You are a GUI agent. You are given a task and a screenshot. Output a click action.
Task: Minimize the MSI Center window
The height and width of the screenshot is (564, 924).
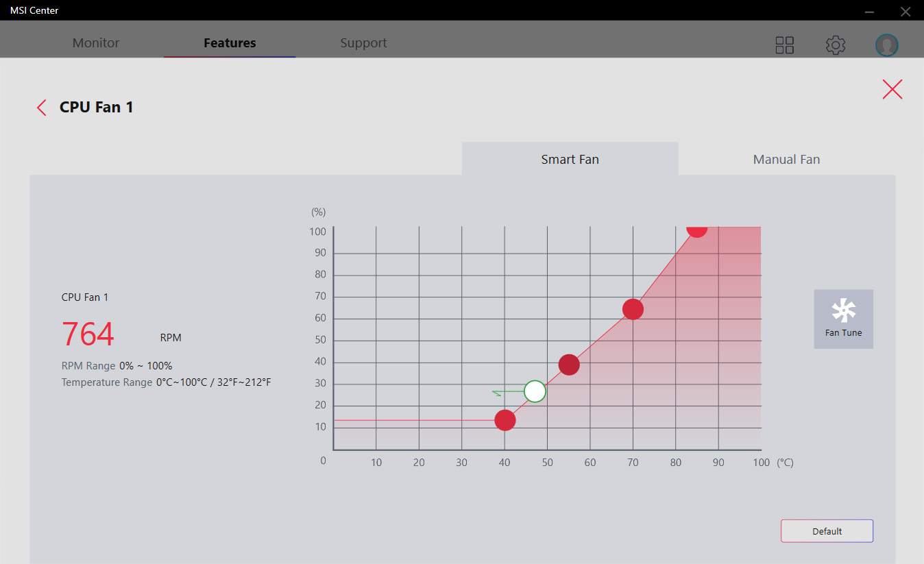coord(869,11)
